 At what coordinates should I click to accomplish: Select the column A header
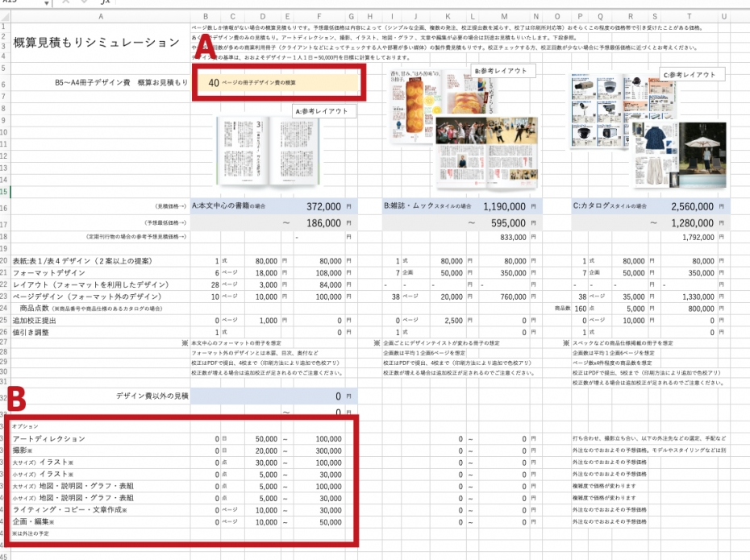tap(101, 16)
